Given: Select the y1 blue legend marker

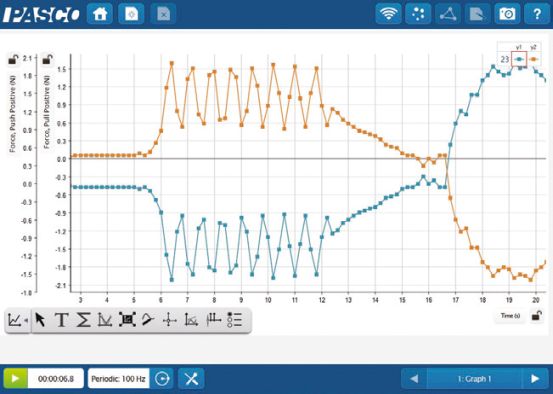Looking at the screenshot, I should pyautogui.click(x=519, y=59).
